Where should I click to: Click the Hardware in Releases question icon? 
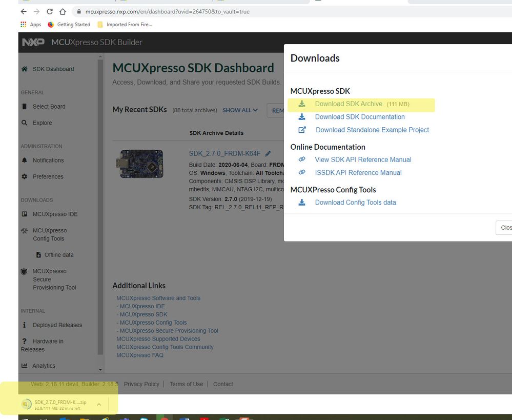(24, 341)
